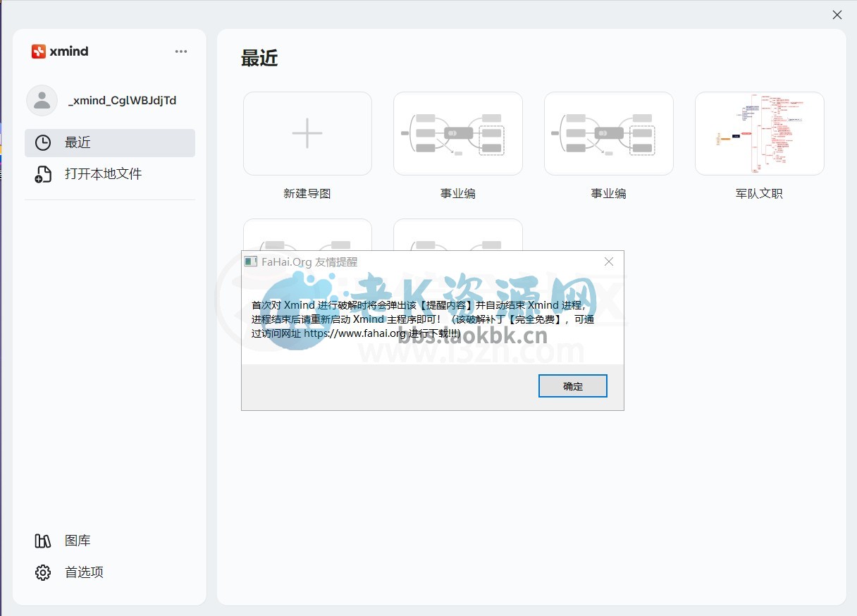Open the three-dot more options menu
Viewport: 857px width, 616px height.
(181, 51)
